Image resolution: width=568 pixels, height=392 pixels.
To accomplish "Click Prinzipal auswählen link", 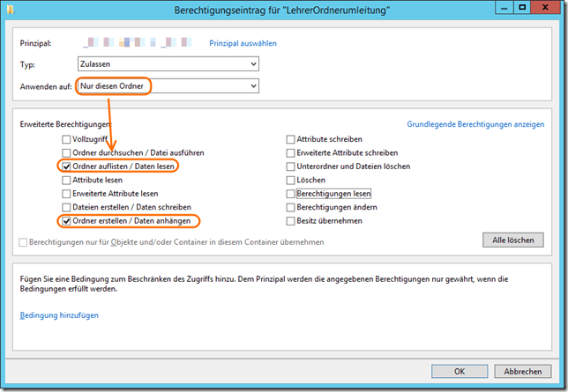I will (243, 42).
